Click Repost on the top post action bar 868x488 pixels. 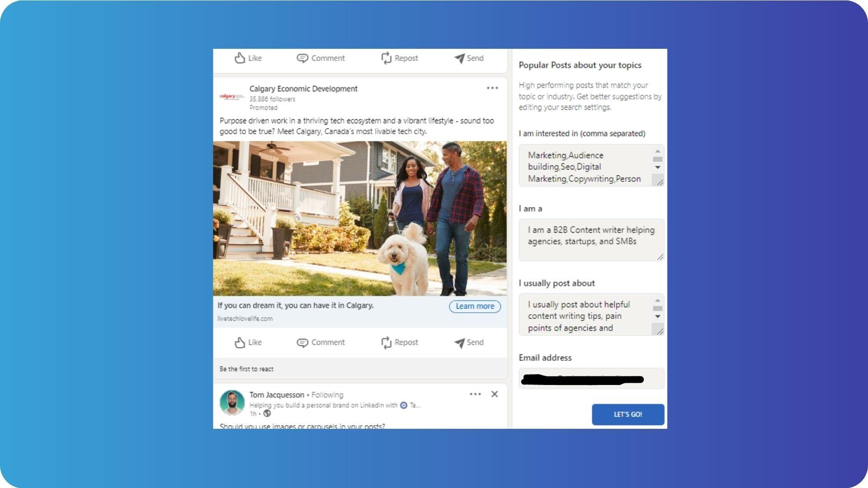click(400, 58)
